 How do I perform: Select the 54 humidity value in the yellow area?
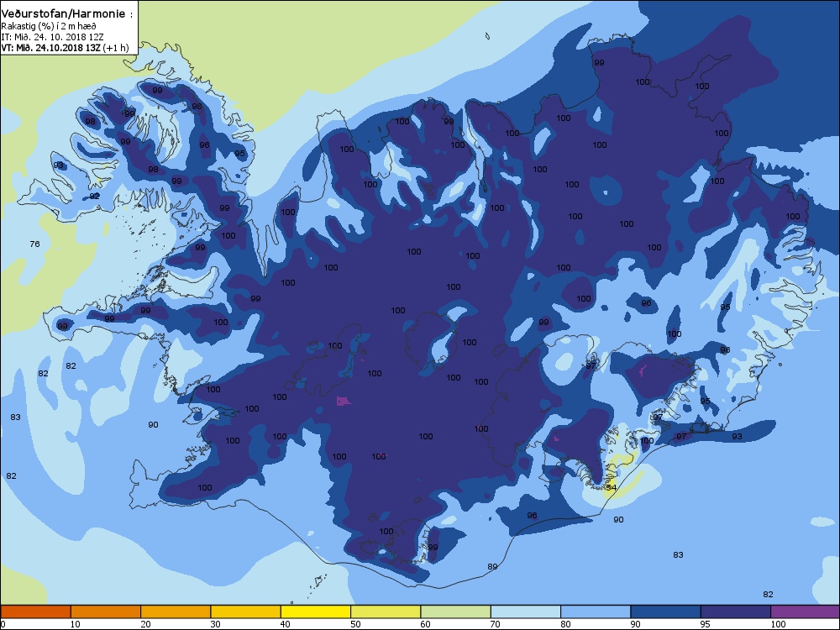(612, 487)
